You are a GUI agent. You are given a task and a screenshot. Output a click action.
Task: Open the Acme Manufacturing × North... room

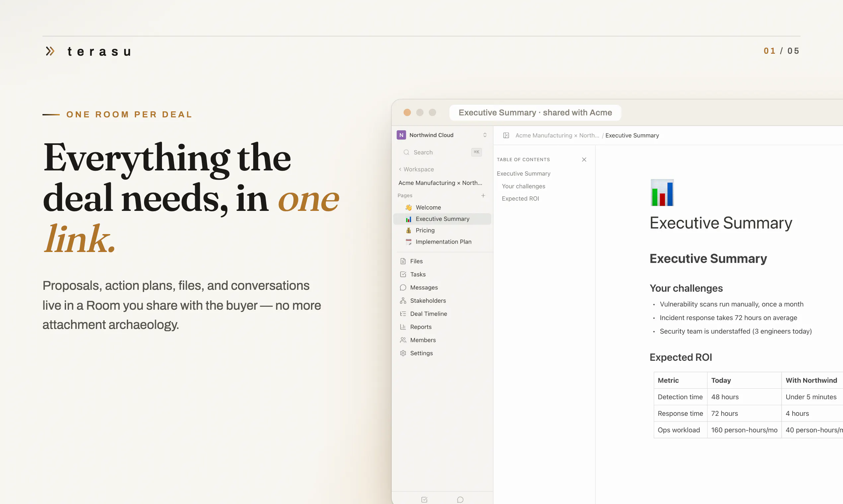point(440,183)
